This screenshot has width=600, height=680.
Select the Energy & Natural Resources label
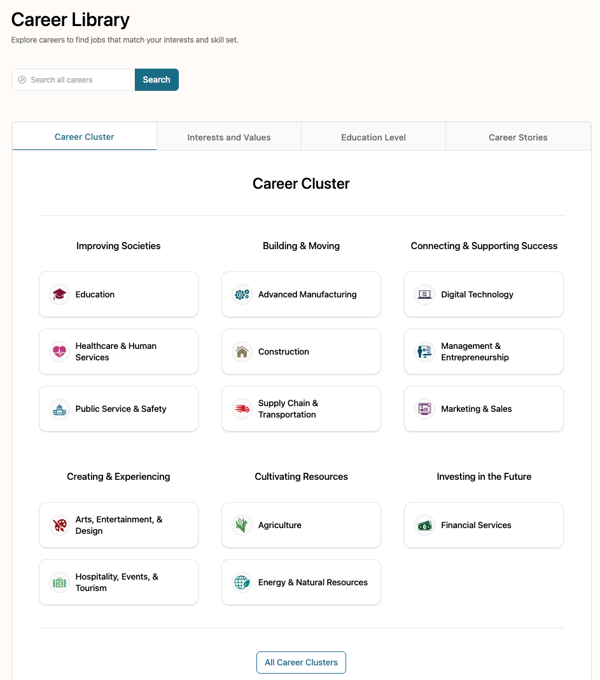(x=313, y=582)
